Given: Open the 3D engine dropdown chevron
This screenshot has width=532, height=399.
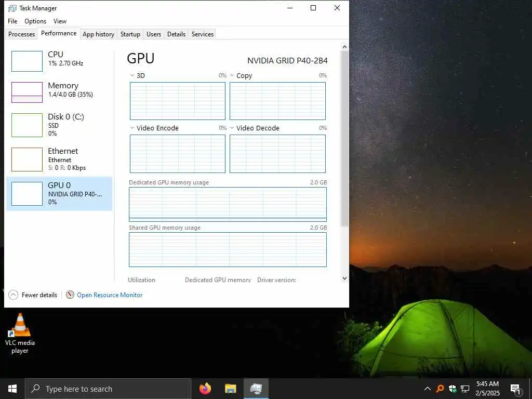Looking at the screenshot, I should click(x=132, y=75).
